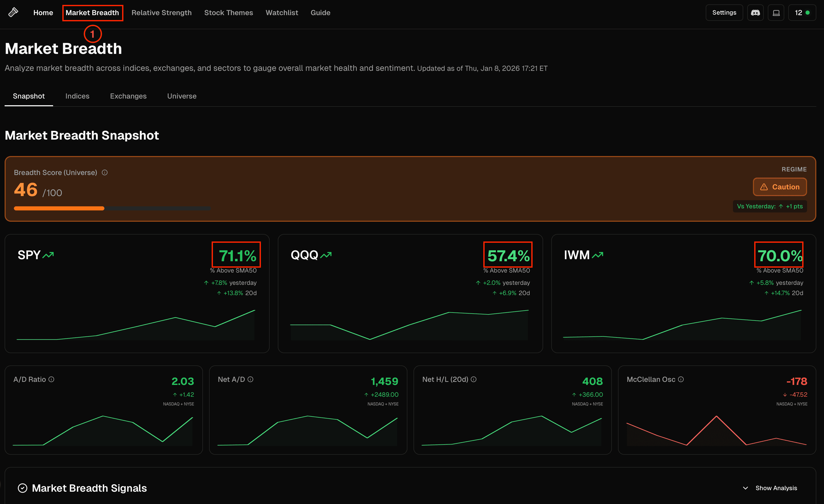Switch to the Indices tab

[77, 96]
